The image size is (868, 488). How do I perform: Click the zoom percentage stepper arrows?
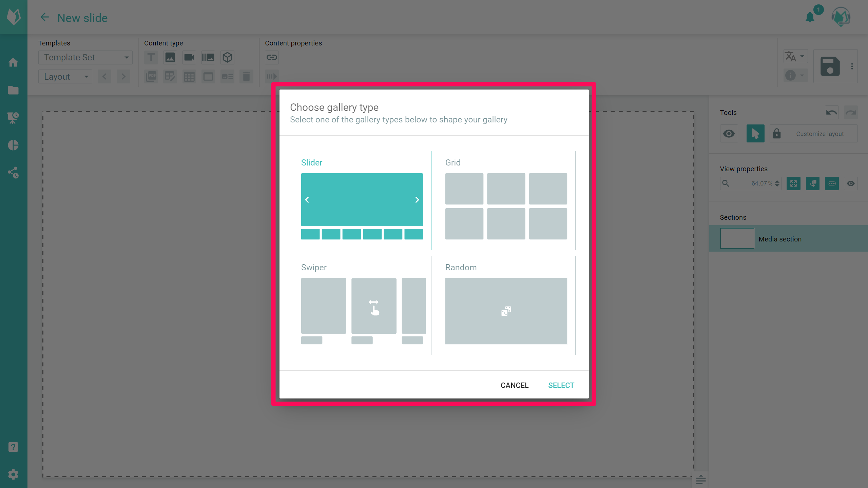pos(777,183)
